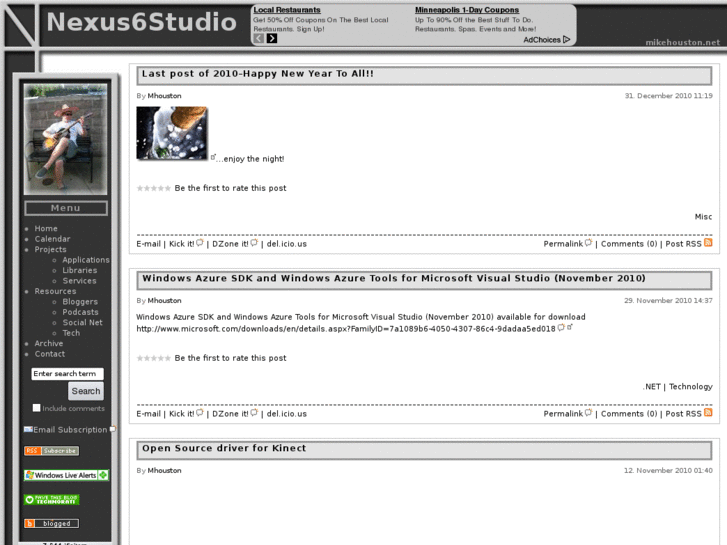Screen dimensions: 727x545
Task: Rate the Windows Azure post with stars
Action: (x=153, y=358)
